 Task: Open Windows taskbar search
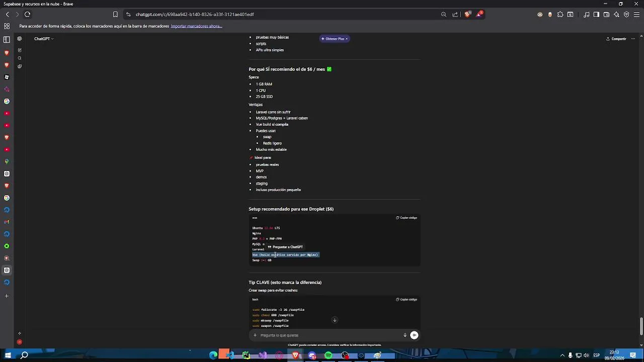24,355
